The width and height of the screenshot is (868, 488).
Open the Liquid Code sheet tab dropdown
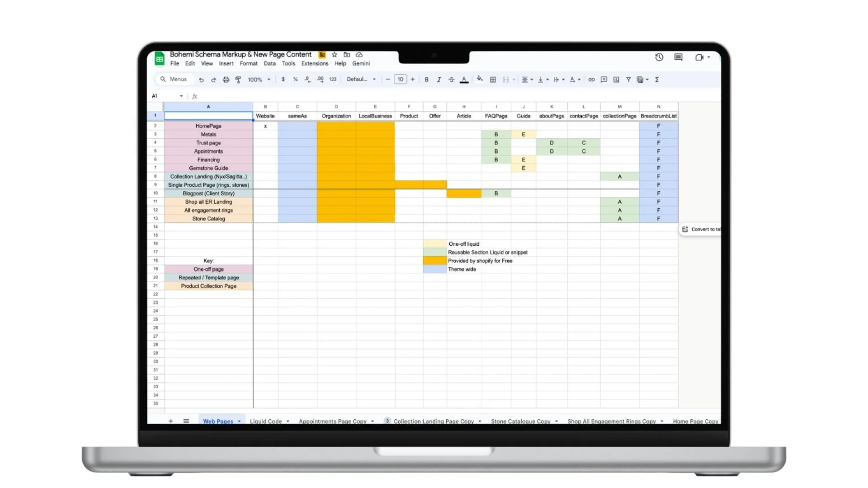[288, 421]
